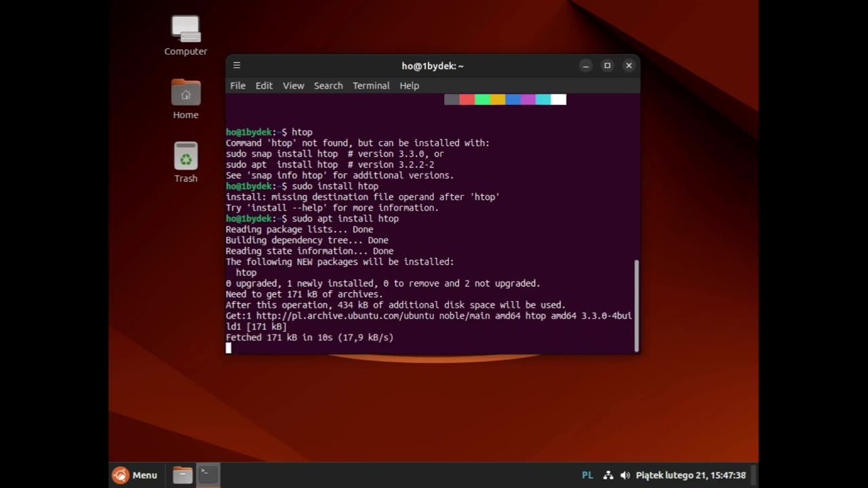Click the gray color block in terminal
Image resolution: width=868 pixels, height=488 pixels.
point(452,100)
